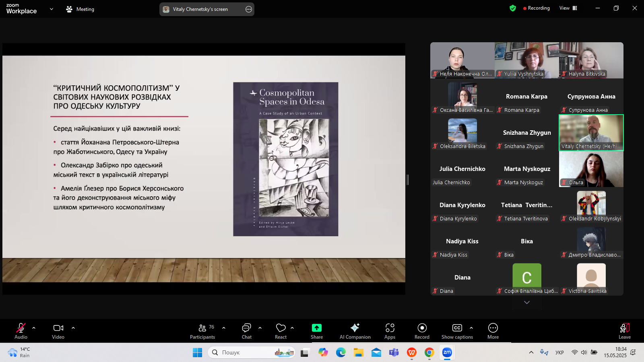This screenshot has height=362, width=644.
Task: Open AI Companion
Action: (x=355, y=331)
